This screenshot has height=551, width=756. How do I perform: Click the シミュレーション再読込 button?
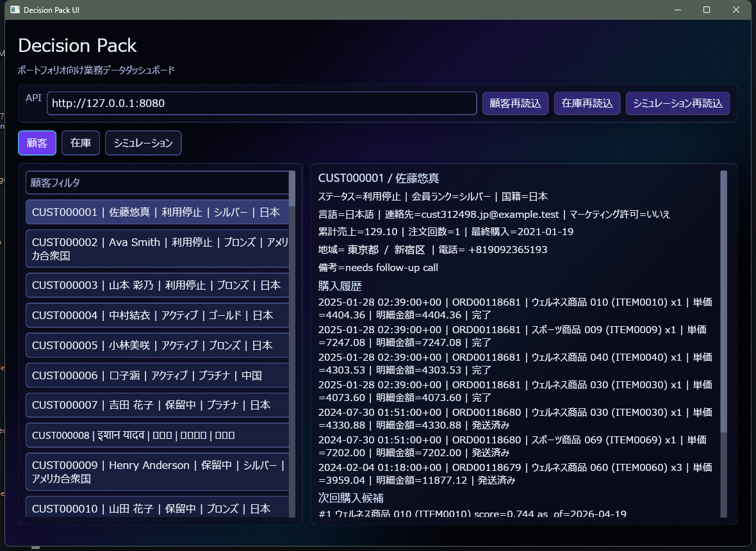click(677, 103)
